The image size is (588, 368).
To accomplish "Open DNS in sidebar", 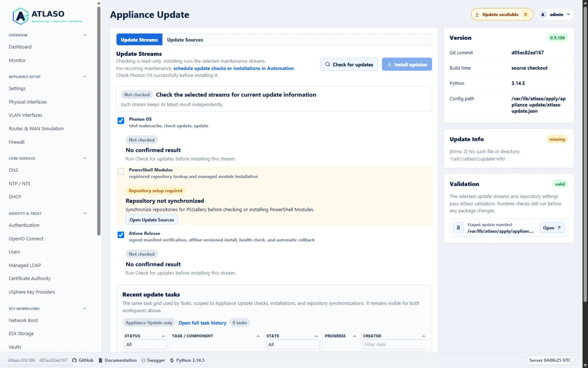I will 14,170.
